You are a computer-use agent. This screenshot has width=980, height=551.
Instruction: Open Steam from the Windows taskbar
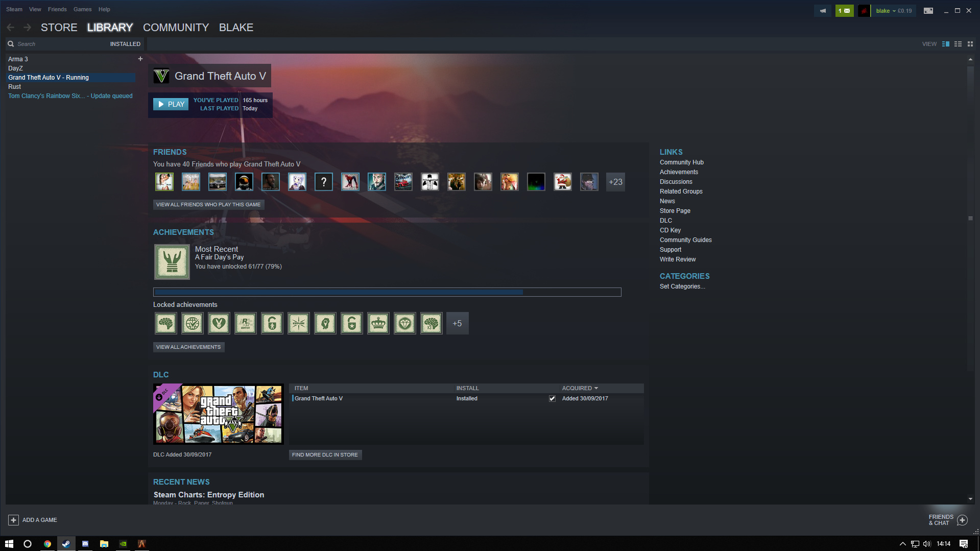(66, 544)
